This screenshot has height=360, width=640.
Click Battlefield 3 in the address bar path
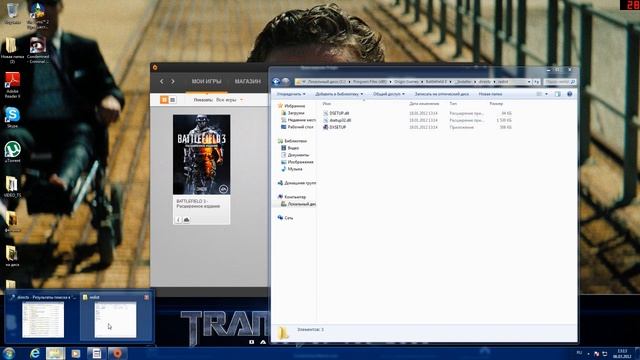pyautogui.click(x=436, y=82)
